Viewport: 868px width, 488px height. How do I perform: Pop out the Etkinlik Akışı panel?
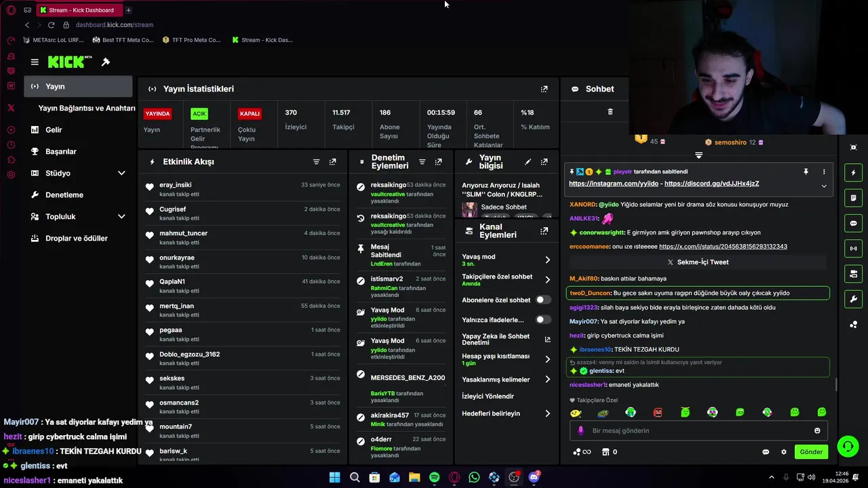[332, 162]
